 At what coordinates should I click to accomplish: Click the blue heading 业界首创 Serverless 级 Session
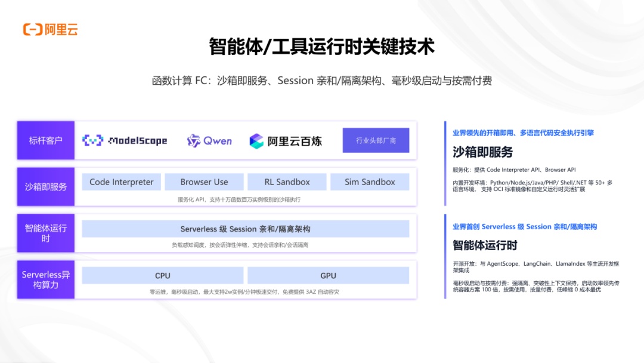(525, 226)
